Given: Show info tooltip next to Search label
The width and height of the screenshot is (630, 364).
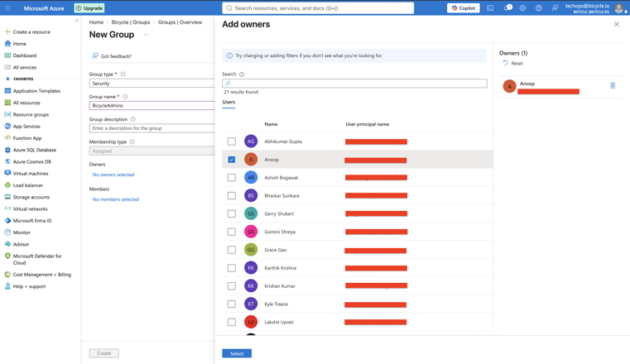Looking at the screenshot, I should tap(242, 74).
